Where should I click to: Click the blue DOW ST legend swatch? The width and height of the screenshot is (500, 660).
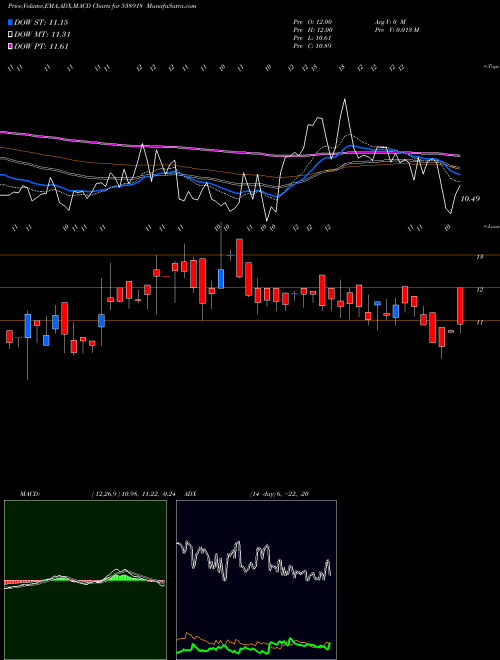point(11,23)
